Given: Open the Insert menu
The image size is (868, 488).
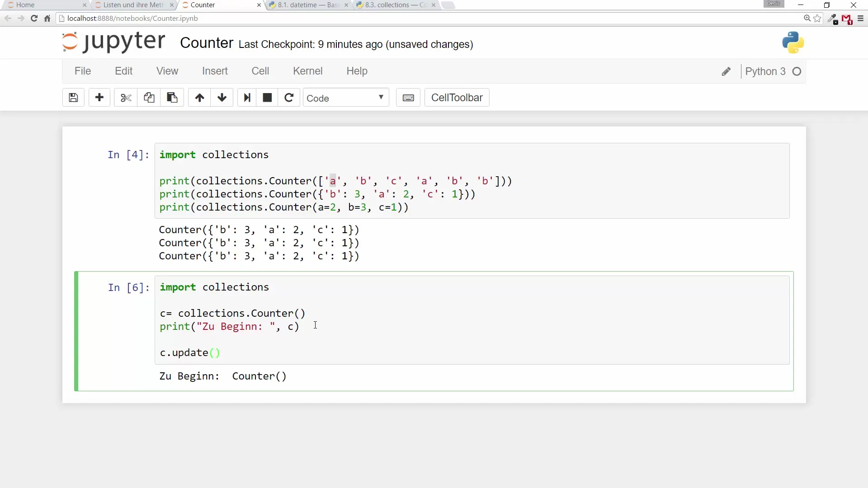Looking at the screenshot, I should pyautogui.click(x=215, y=71).
